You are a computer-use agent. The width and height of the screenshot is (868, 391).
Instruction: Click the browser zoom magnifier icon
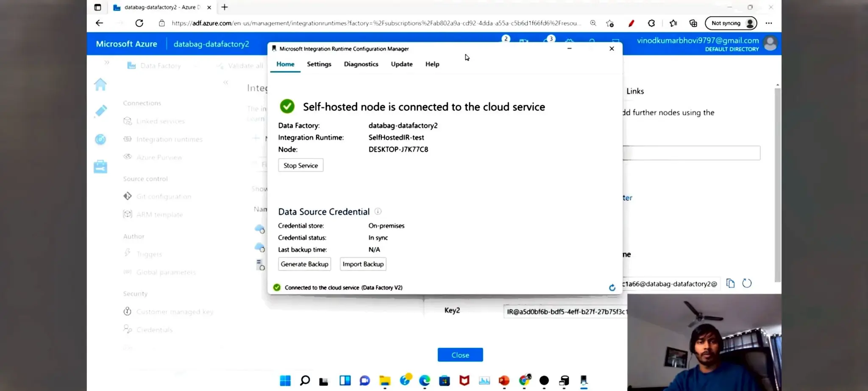point(593,23)
